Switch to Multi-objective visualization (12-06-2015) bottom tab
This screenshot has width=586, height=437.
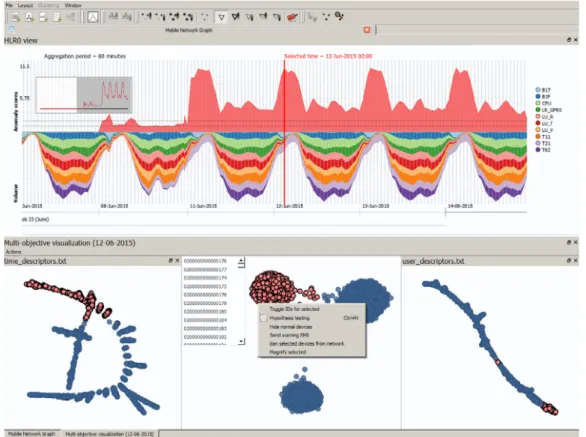[110, 434]
